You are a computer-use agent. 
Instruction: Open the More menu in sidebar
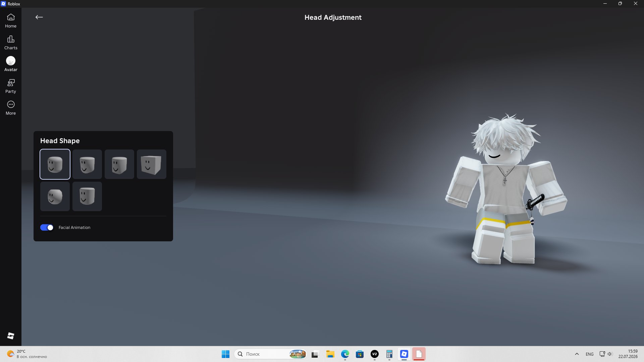tap(11, 108)
